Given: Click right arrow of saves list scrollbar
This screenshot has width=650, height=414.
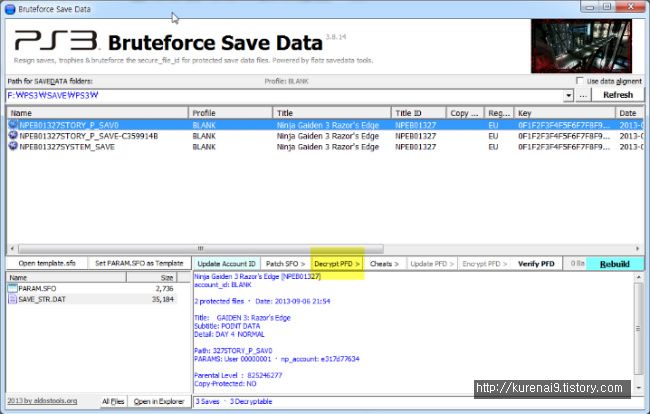Looking at the screenshot, I should tap(637, 249).
